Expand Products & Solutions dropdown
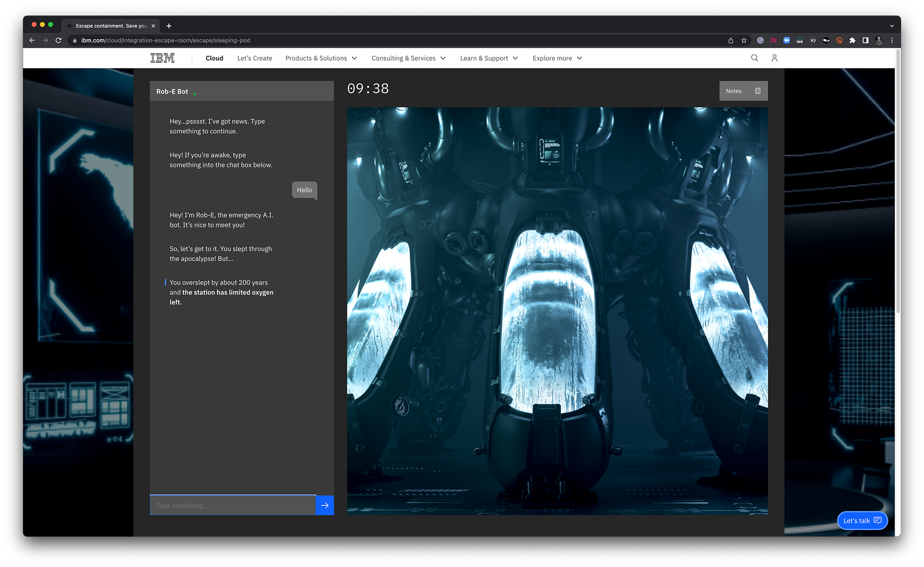The width and height of the screenshot is (924, 567). 321,58
